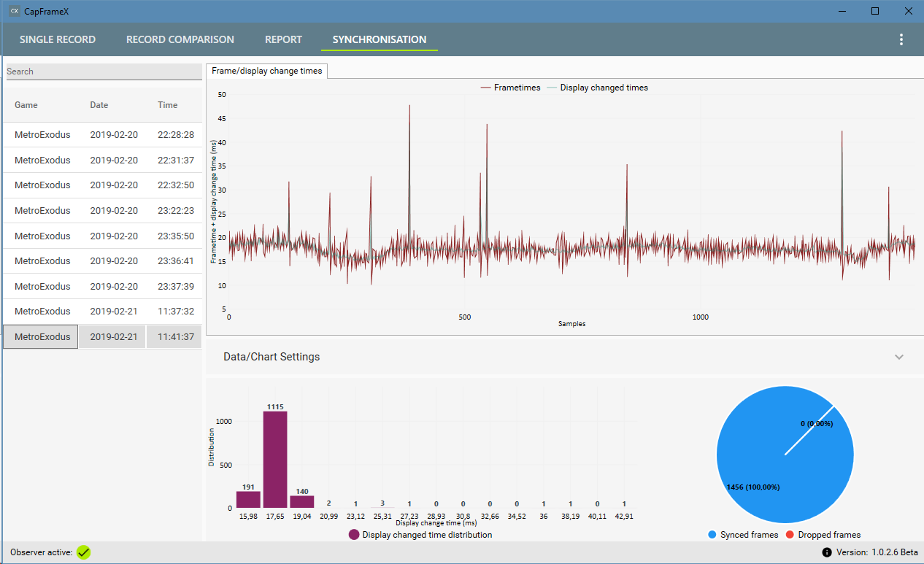The height and width of the screenshot is (564, 924).
Task: Toggle the Display changed times legend entry
Action: point(598,88)
